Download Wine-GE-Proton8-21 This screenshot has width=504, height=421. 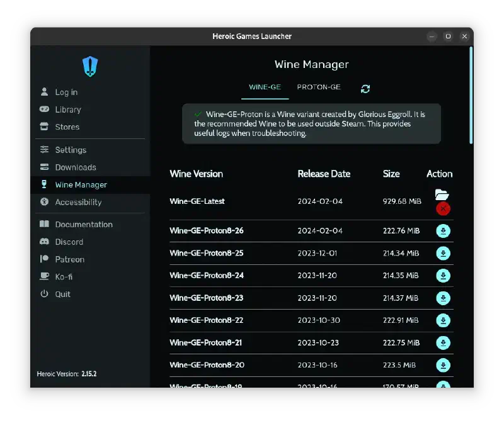(x=443, y=342)
